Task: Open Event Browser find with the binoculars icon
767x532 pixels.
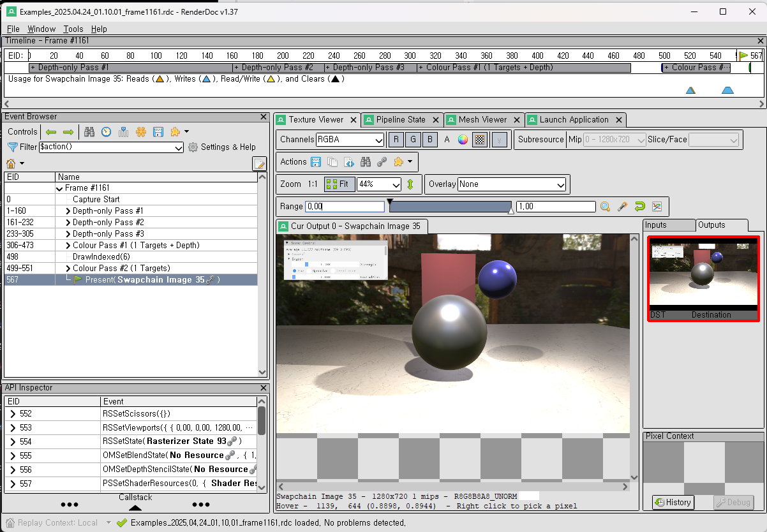Action: (89, 132)
